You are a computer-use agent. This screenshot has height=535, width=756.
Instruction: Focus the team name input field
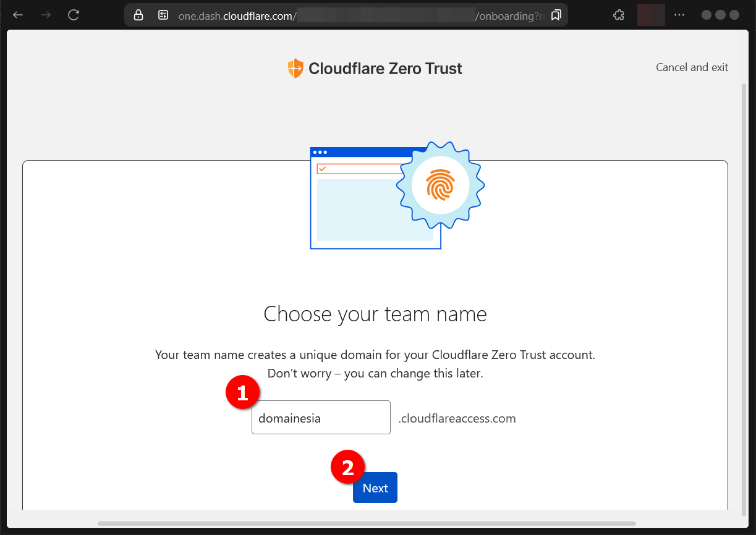pyautogui.click(x=321, y=418)
